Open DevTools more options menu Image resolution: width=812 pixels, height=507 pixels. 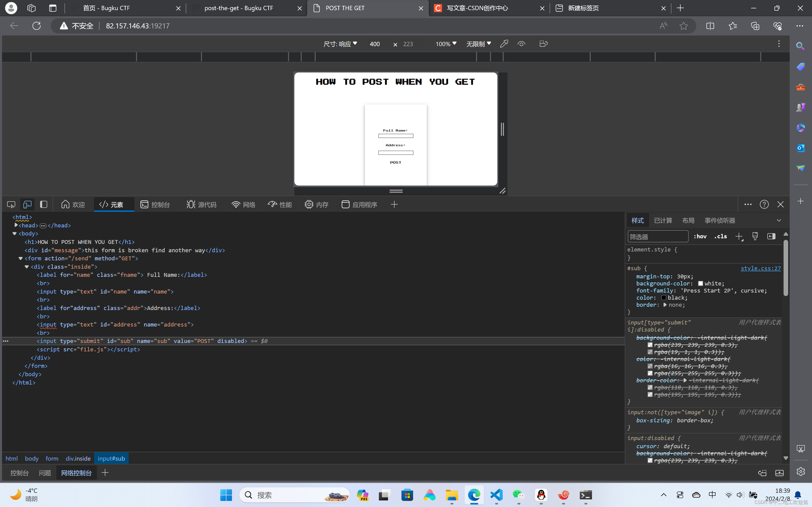point(748,204)
